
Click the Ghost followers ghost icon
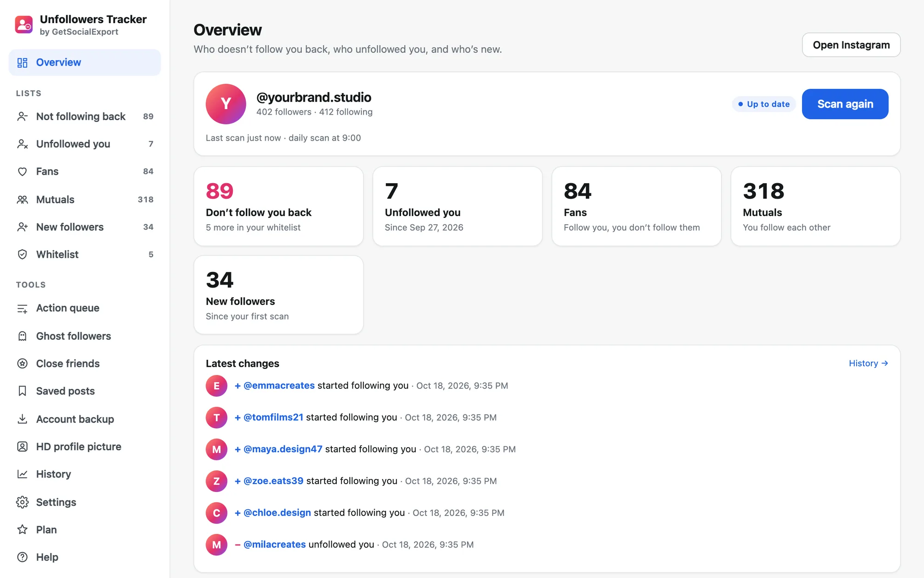(x=22, y=336)
